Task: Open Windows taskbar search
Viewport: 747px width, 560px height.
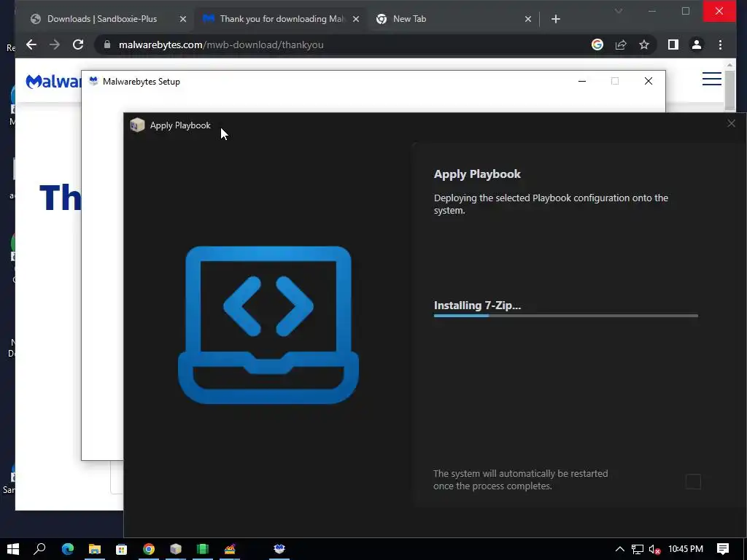Action: [40, 549]
